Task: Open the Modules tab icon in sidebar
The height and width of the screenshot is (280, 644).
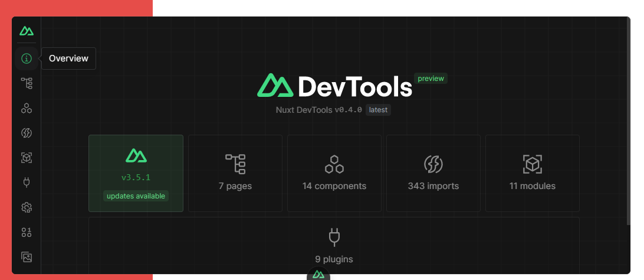Action: [27, 158]
